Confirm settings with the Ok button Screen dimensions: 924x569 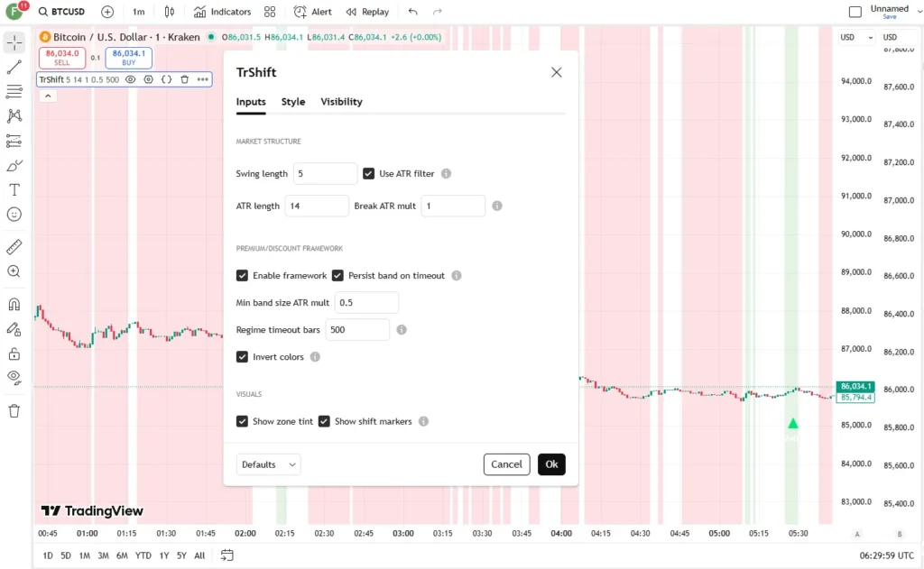coord(551,464)
